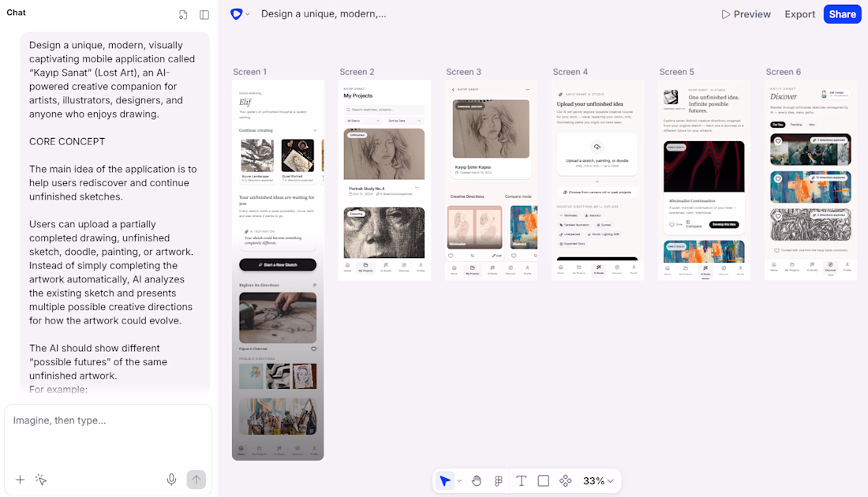Click the Discover heading in Screen 6

(784, 97)
